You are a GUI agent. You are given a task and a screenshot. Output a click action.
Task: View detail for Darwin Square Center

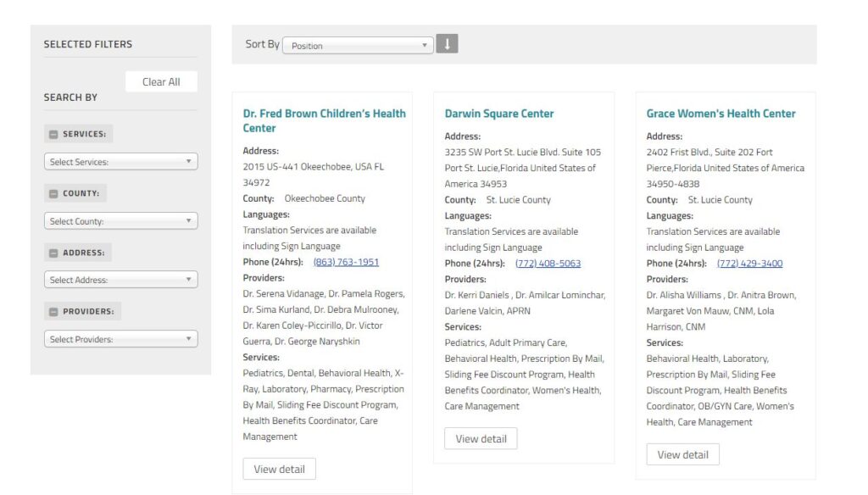pos(481,438)
